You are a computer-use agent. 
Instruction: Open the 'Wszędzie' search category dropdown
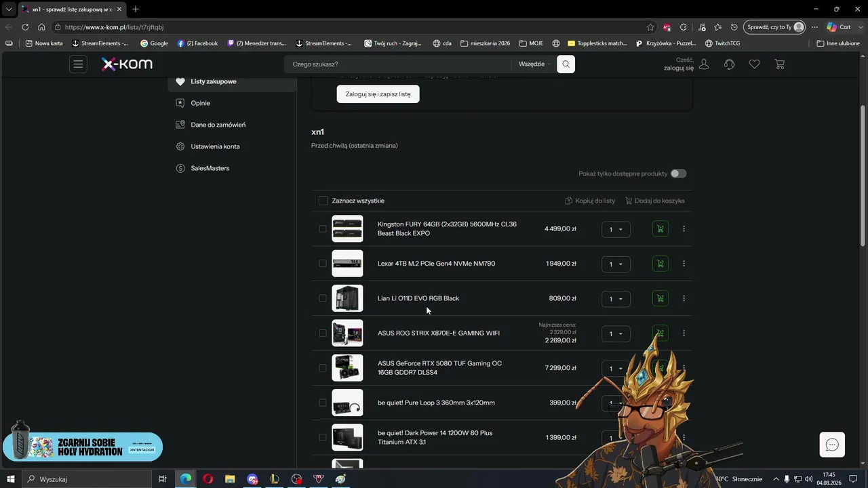(x=534, y=64)
